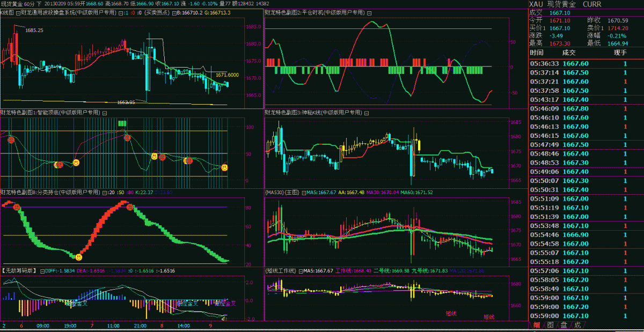The height and width of the screenshot is (332, 644).
Task: Click the yellow smiley marker in 分类持仓 chart
Action: point(78,257)
